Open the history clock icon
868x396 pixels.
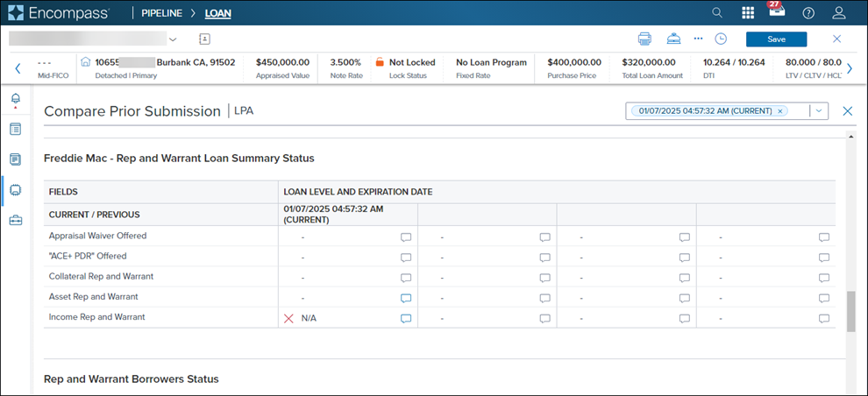[721, 39]
